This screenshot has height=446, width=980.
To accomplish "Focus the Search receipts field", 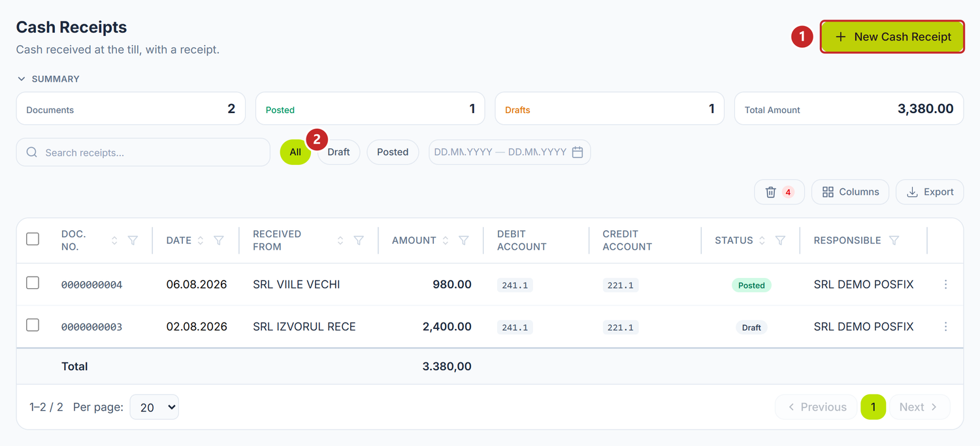I will pos(143,152).
